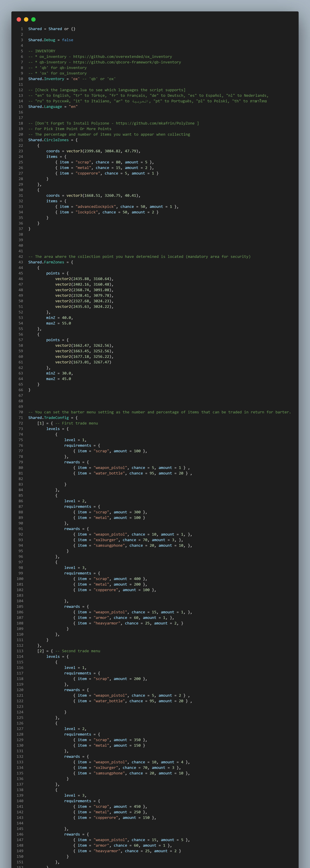Click coords line 'vector3(2399.68, 3084.82, 47.79)'
This screenshot has height=868, width=310.
pyautogui.click(x=93, y=151)
